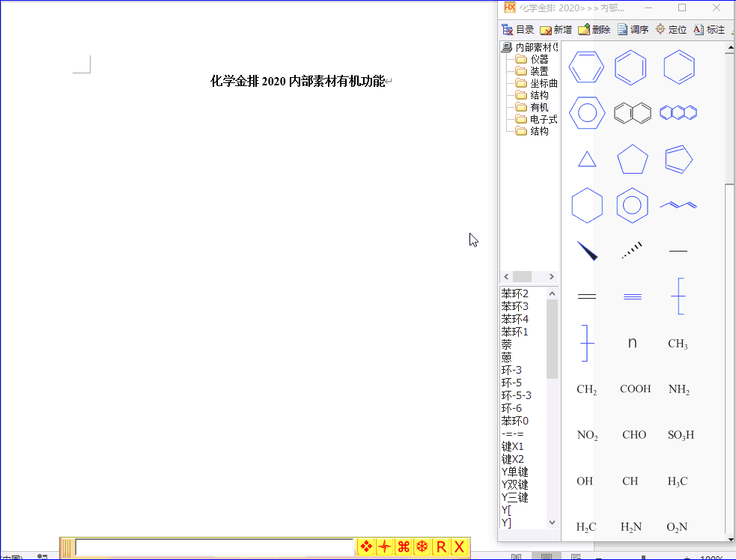Click the COOH group thumbnail

pos(635,389)
